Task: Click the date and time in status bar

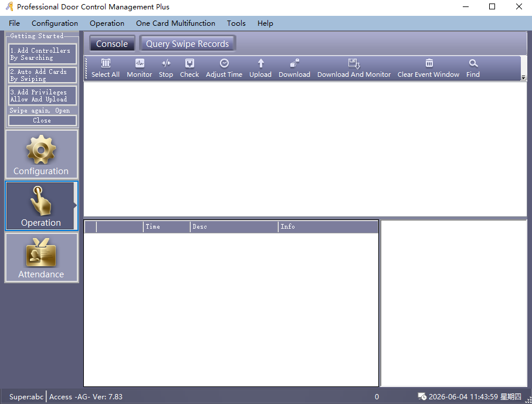Action: coord(475,396)
